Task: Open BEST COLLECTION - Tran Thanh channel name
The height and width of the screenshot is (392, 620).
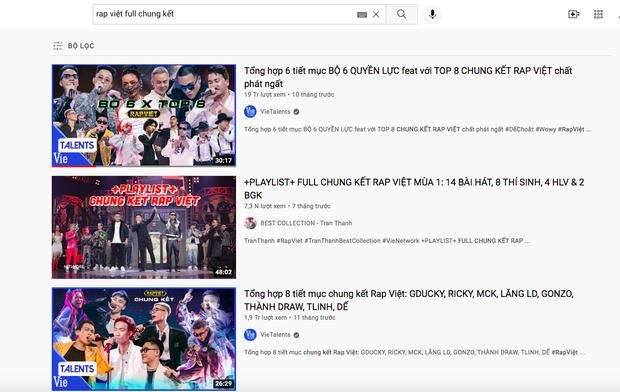Action: [306, 223]
